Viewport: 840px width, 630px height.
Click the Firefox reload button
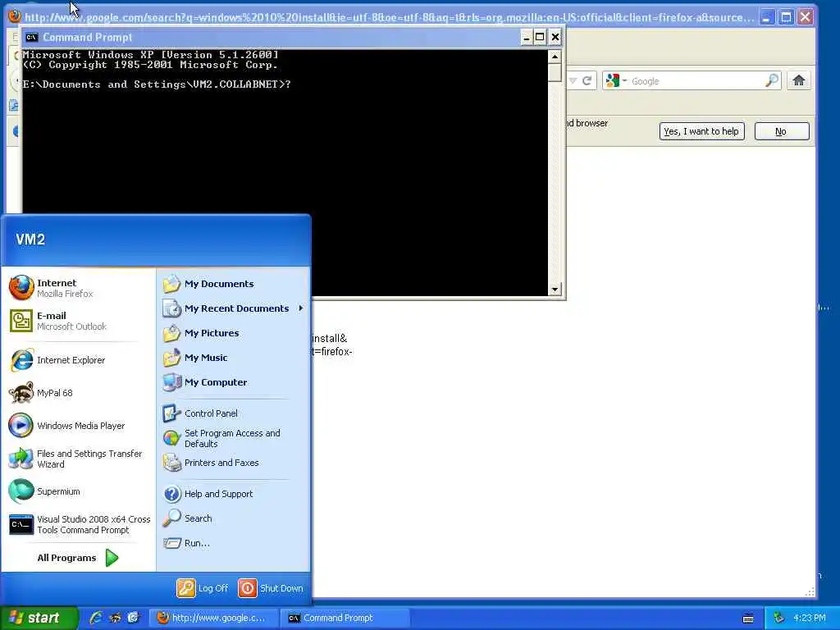(x=587, y=81)
